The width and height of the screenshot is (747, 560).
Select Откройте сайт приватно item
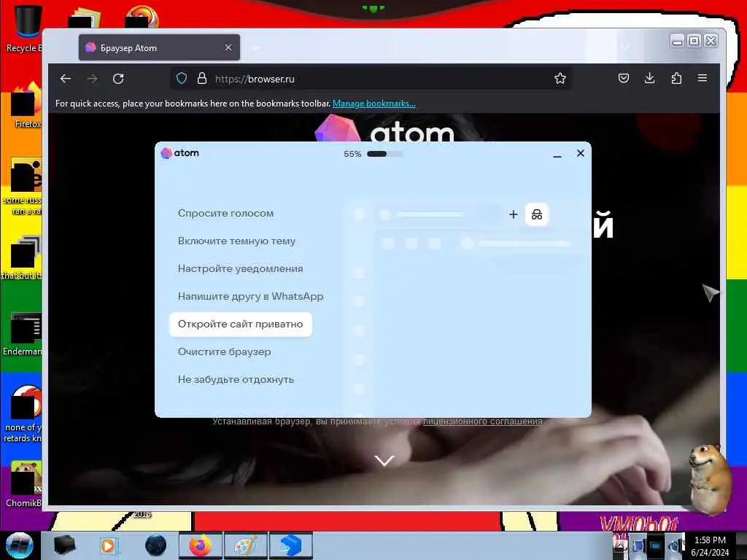(x=241, y=324)
